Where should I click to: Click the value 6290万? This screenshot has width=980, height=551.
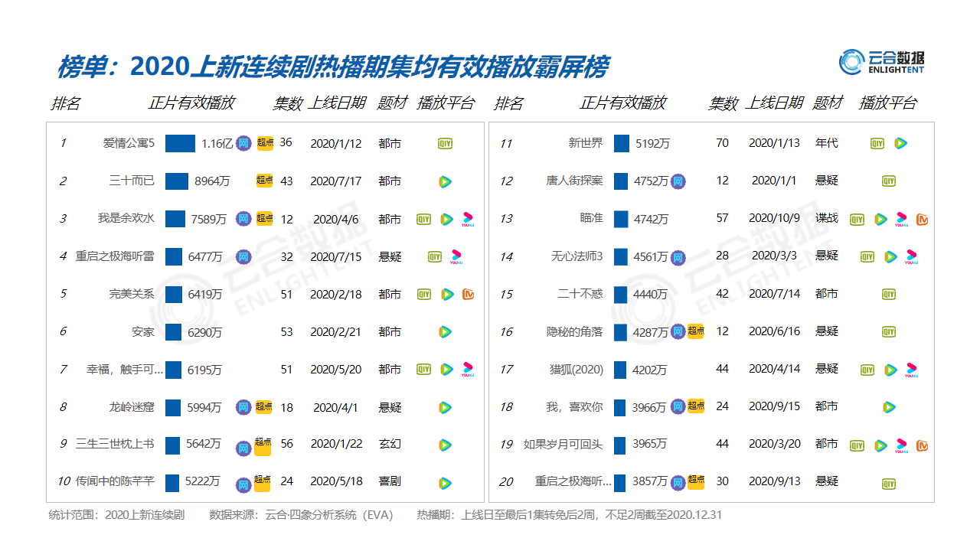tap(204, 332)
